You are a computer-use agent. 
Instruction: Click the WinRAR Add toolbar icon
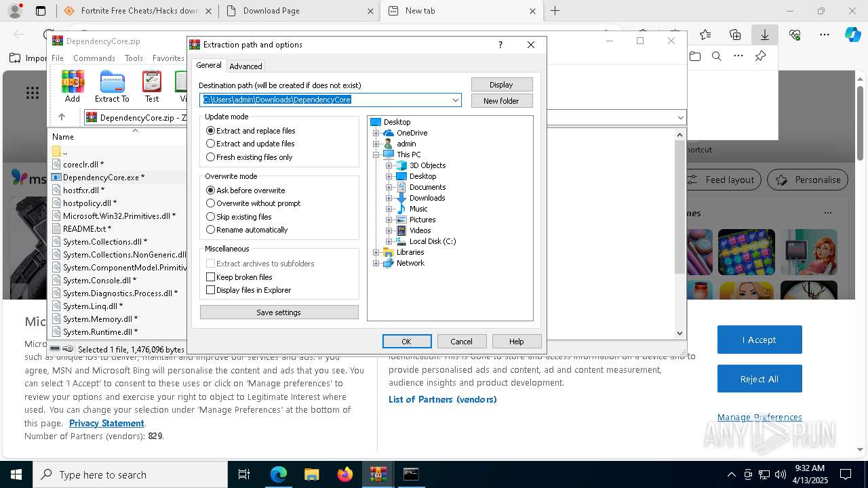pyautogui.click(x=73, y=86)
